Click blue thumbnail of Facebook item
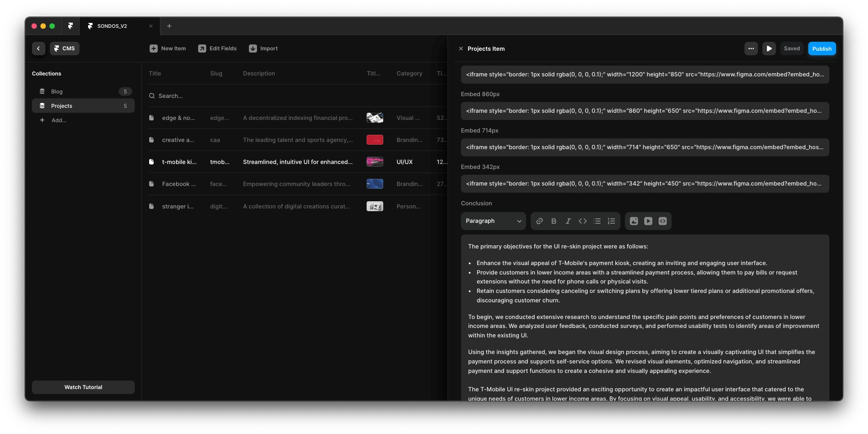Viewport: 868px width, 434px height. (x=375, y=184)
